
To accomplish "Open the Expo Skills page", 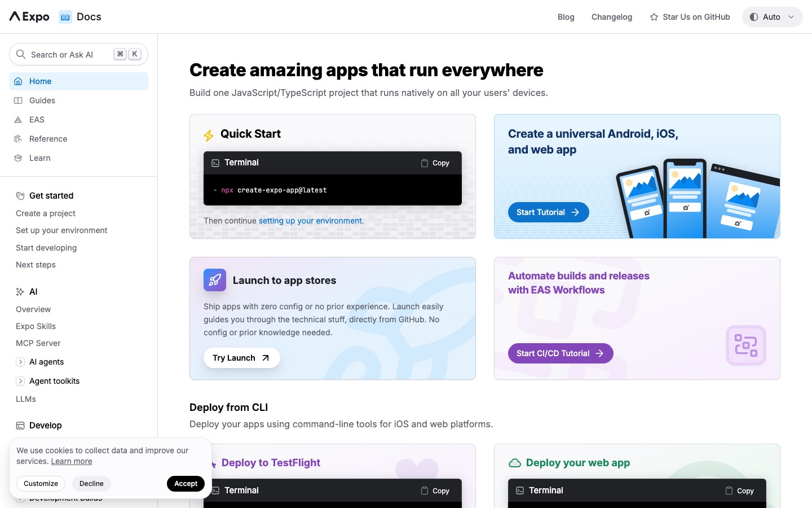I will (x=36, y=326).
